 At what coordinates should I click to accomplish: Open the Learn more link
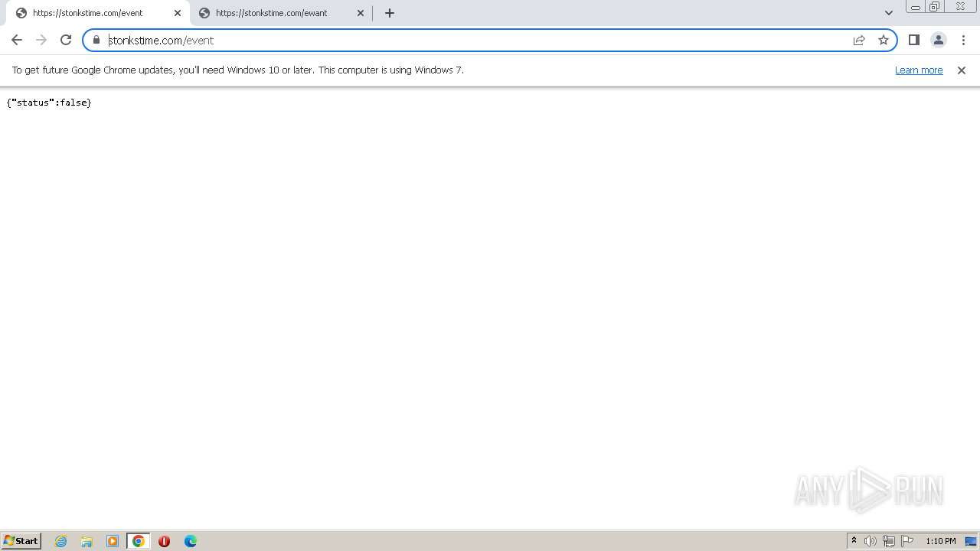coord(919,70)
